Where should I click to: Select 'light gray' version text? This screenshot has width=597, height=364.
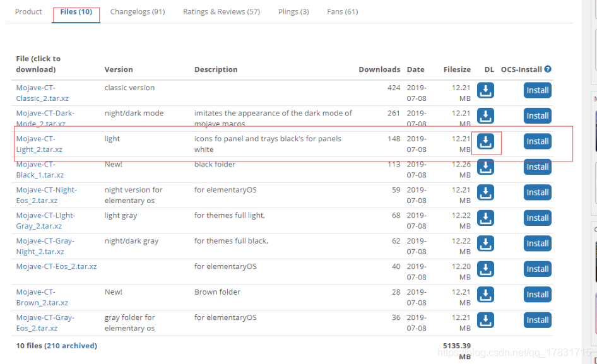click(x=121, y=215)
